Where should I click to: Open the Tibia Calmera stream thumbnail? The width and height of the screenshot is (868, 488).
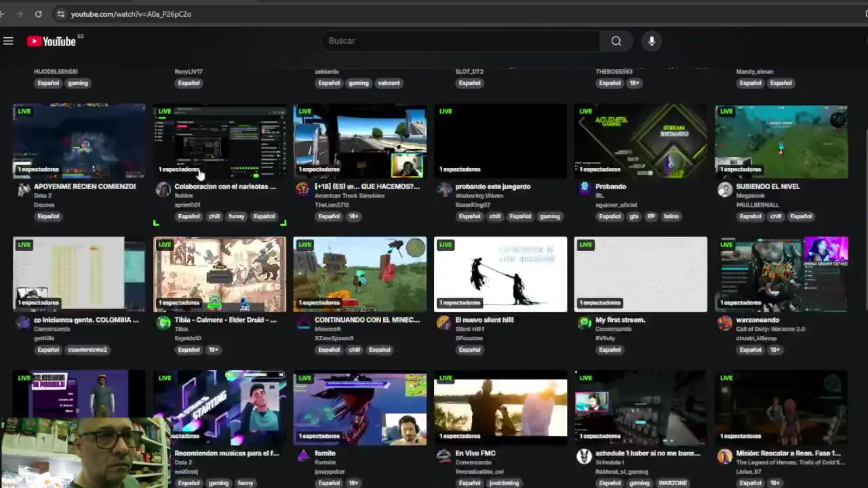click(220, 274)
